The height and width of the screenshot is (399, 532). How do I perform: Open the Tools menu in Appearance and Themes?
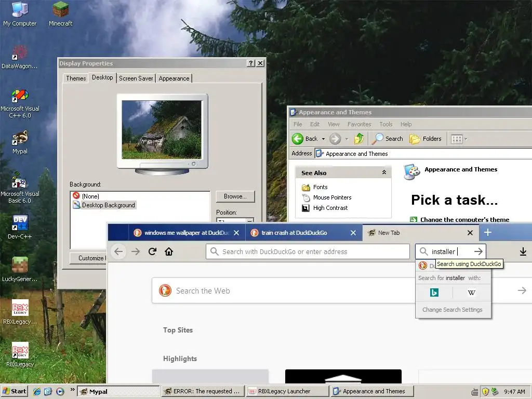[386, 124]
